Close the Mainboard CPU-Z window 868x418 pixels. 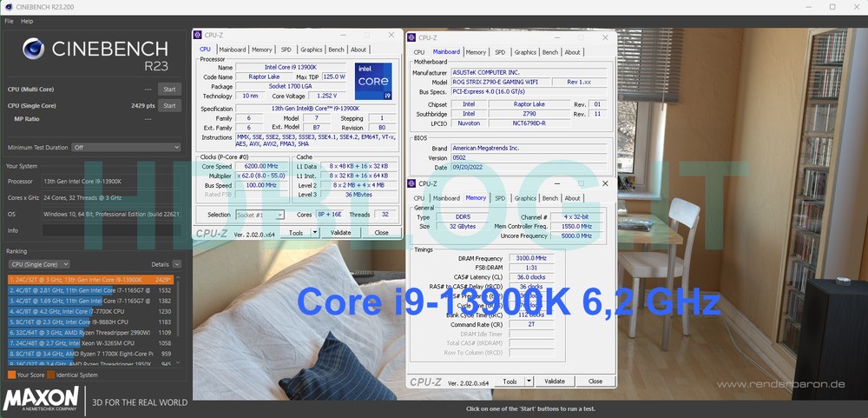point(605,37)
